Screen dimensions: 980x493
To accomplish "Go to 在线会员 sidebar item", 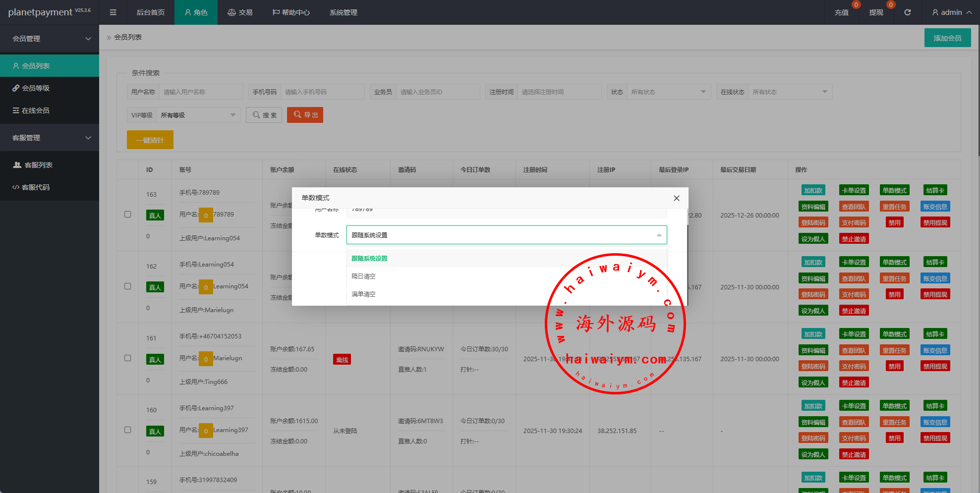I will coord(36,110).
